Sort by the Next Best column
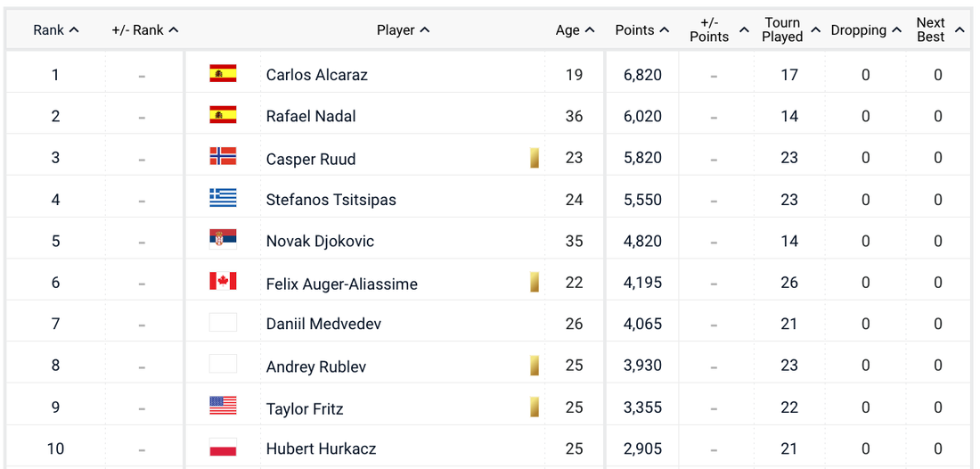The height and width of the screenshot is (469, 980). [x=939, y=30]
